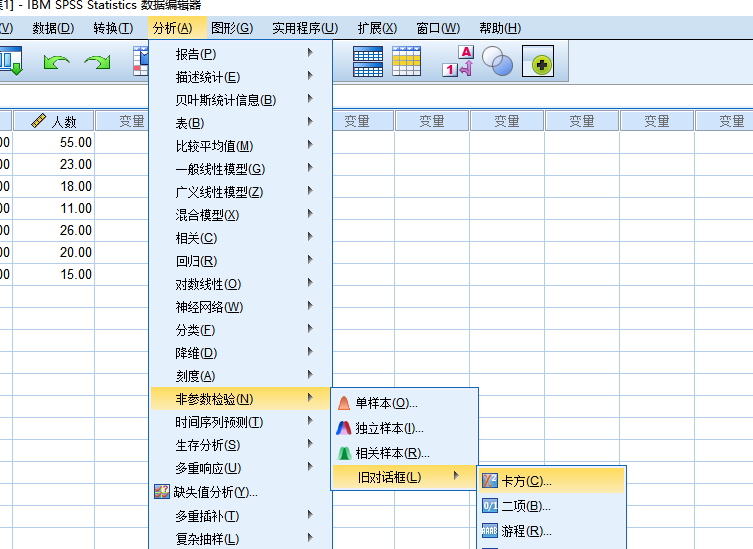Screen dimensions: 753x549
Task: Click the orange curve icon beside 单样本(O)
Action: coord(344,403)
